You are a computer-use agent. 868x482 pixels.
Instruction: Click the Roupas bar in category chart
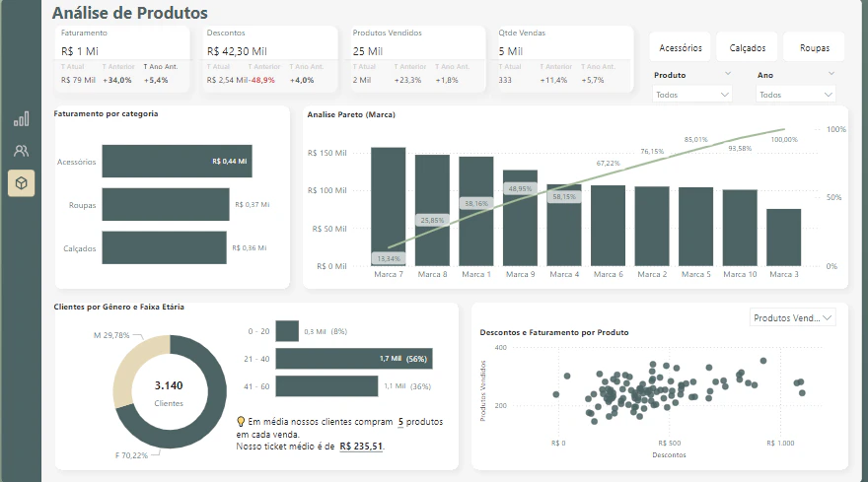click(166, 204)
